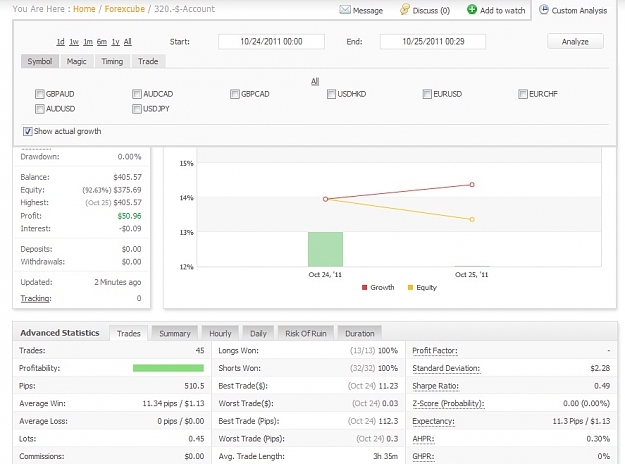The width and height of the screenshot is (625, 464).
Task: Switch to the Trade filter tab
Action: pyautogui.click(x=148, y=61)
